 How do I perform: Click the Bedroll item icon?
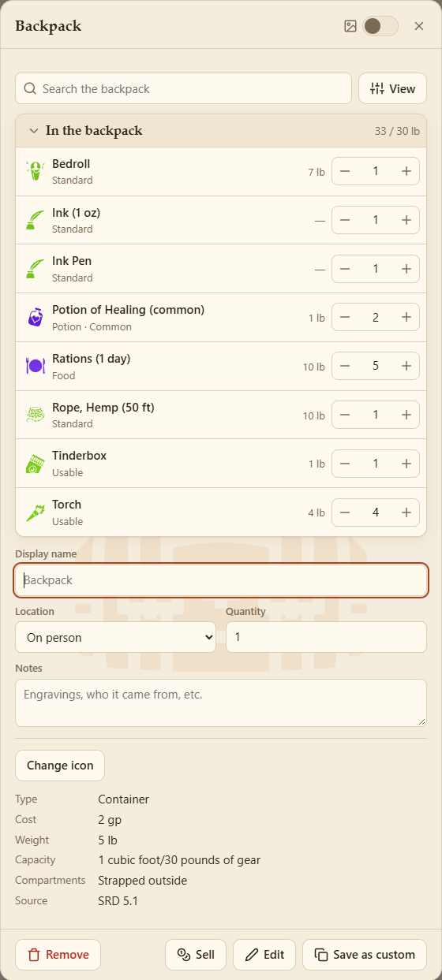pyautogui.click(x=35, y=171)
